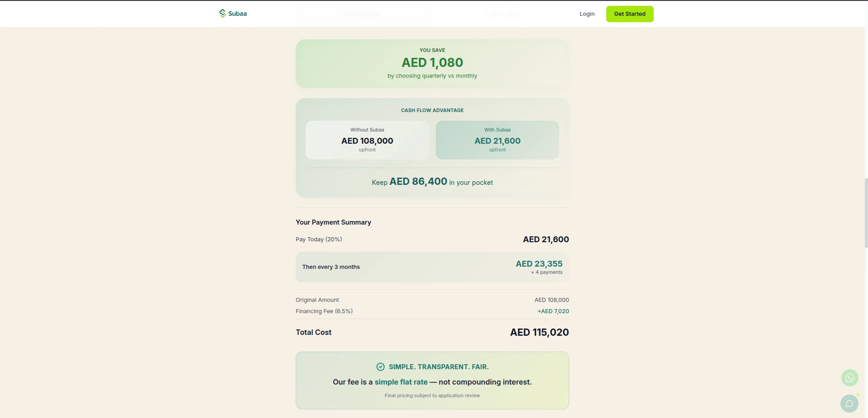The height and width of the screenshot is (418, 868).
Task: Click the Keep AED 86,400 amount
Action: pos(418,182)
